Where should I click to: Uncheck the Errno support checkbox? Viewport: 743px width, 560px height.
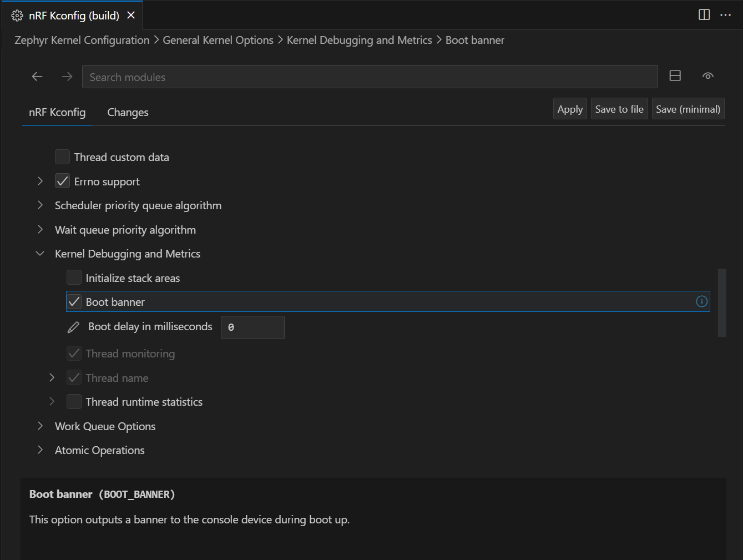click(x=62, y=181)
